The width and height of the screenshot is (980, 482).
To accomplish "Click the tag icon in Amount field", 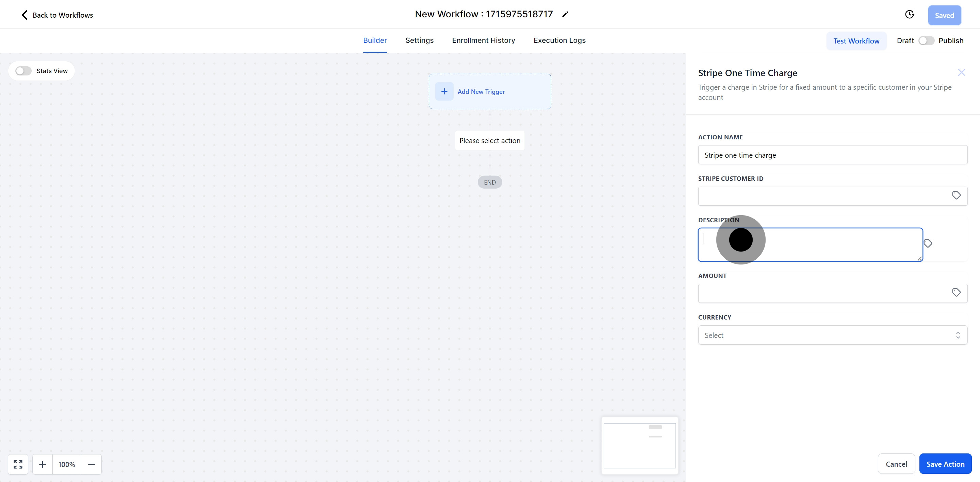I will tap(956, 292).
